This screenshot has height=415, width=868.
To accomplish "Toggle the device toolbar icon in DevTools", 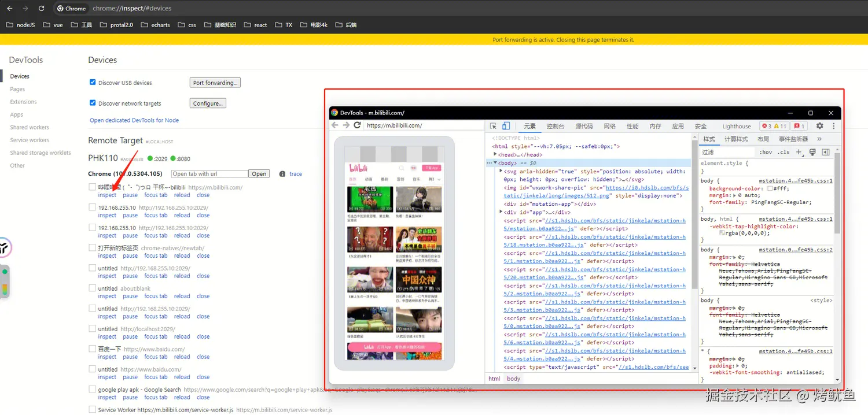I will (x=506, y=126).
